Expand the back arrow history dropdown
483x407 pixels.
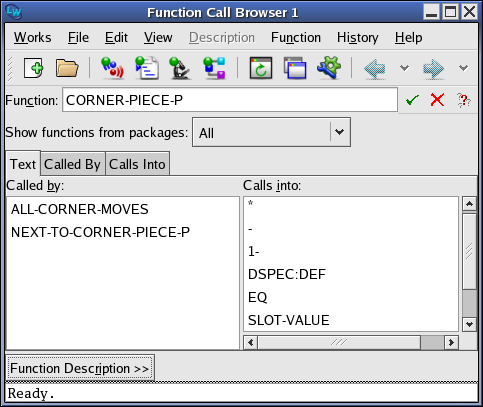[404, 68]
